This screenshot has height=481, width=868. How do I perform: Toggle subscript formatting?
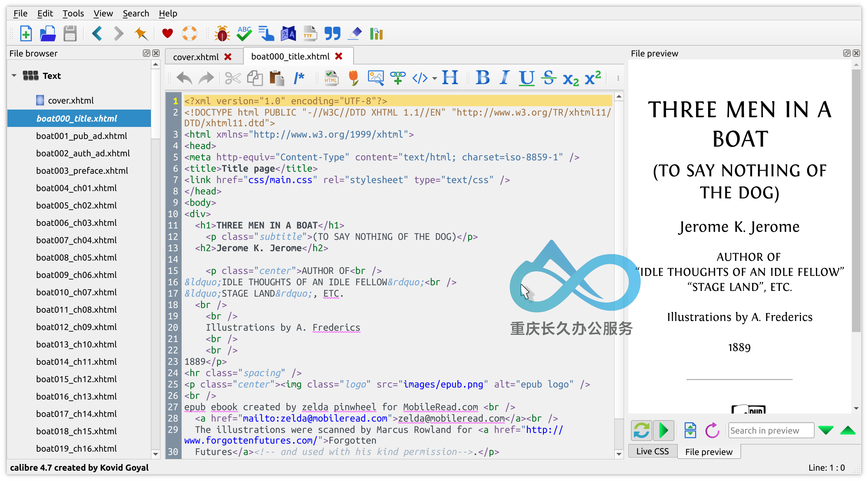click(x=571, y=79)
